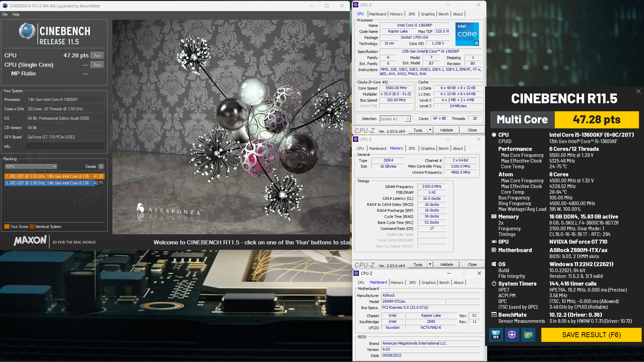Open CPU tab in Mainboard CPU-Z window
The image size is (644, 362).
coord(361,283)
